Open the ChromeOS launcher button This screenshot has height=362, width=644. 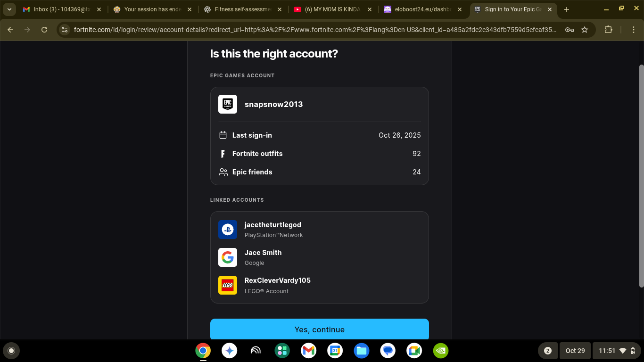11,351
